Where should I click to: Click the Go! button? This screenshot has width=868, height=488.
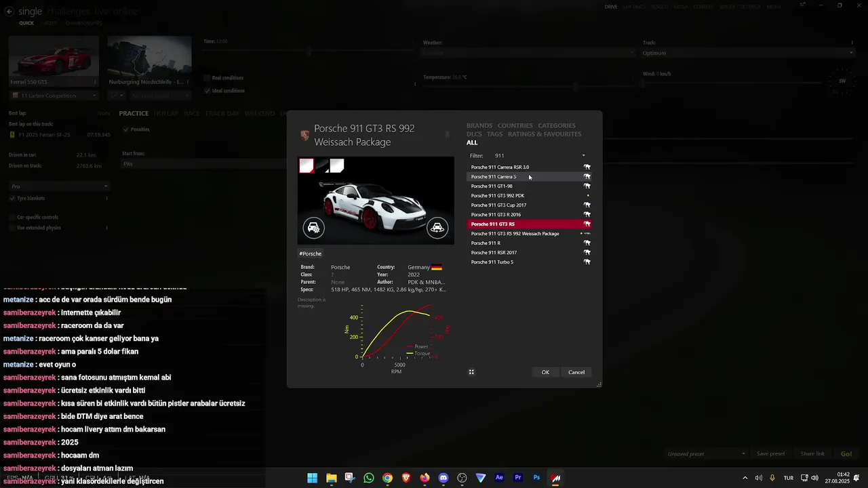pos(846,453)
